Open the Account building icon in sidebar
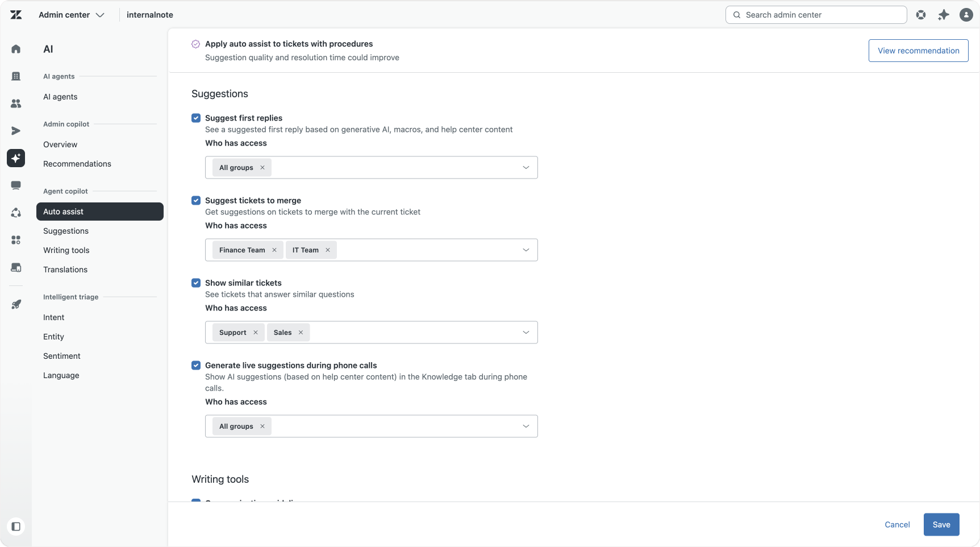The width and height of the screenshot is (980, 547). (16, 76)
